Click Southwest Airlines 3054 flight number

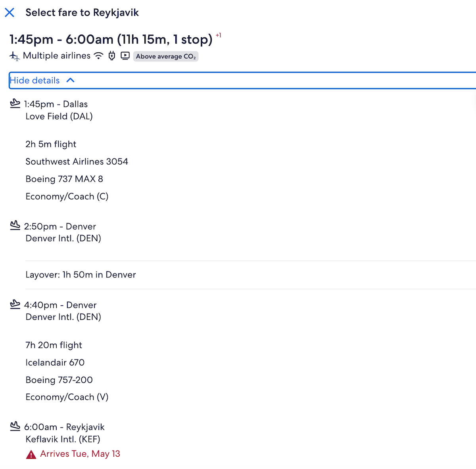(77, 162)
